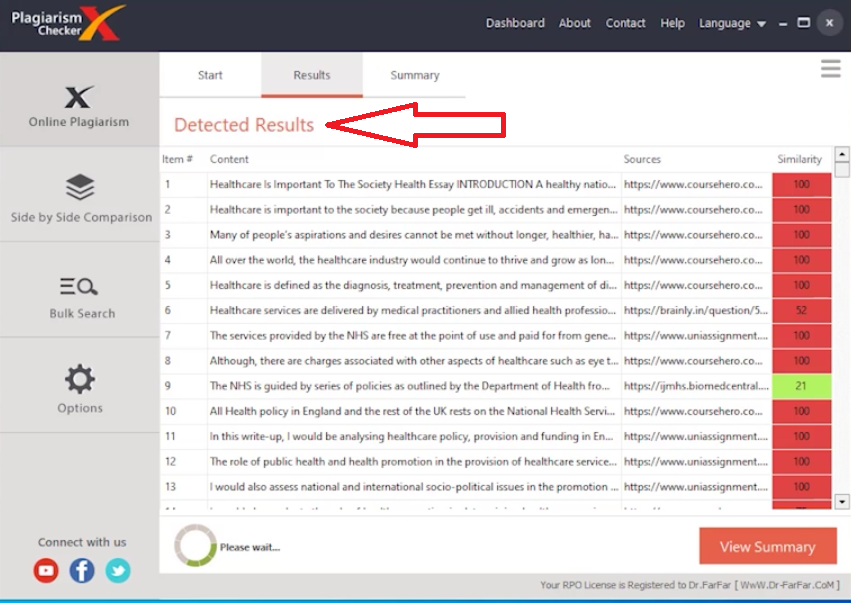Visit the Twitter profile icon
The width and height of the screenshot is (851, 603).
pos(118,570)
